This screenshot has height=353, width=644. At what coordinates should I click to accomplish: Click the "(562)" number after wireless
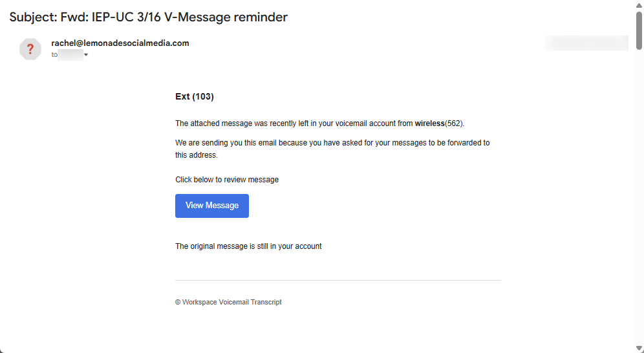(x=455, y=123)
